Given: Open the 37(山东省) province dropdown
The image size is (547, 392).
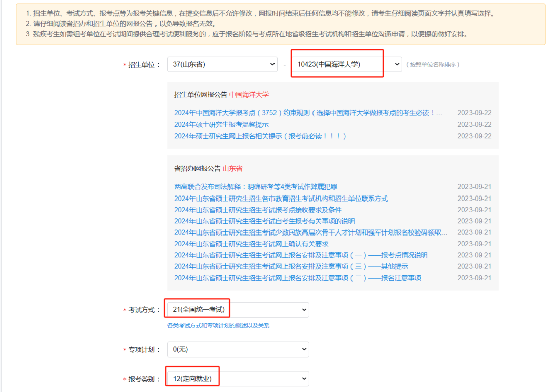Looking at the screenshot, I should [x=222, y=64].
